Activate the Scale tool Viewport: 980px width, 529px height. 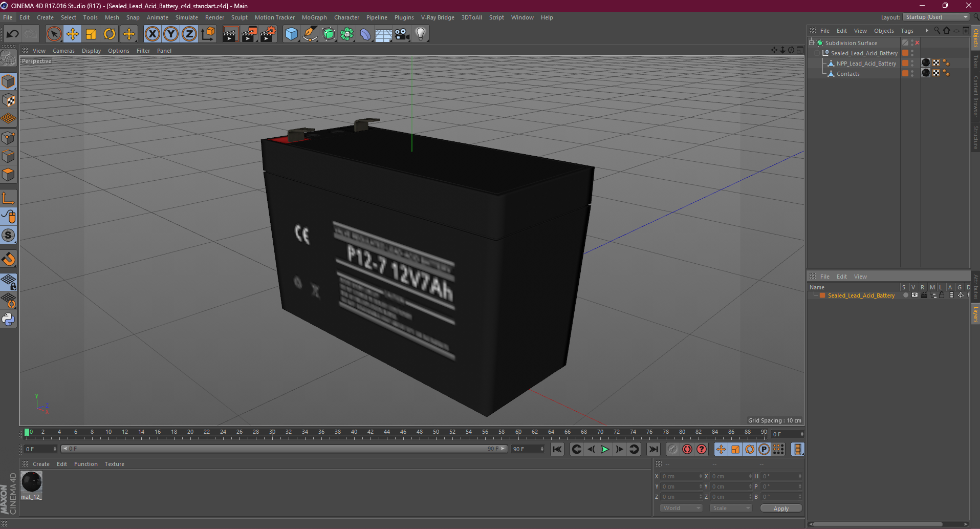tap(91, 34)
